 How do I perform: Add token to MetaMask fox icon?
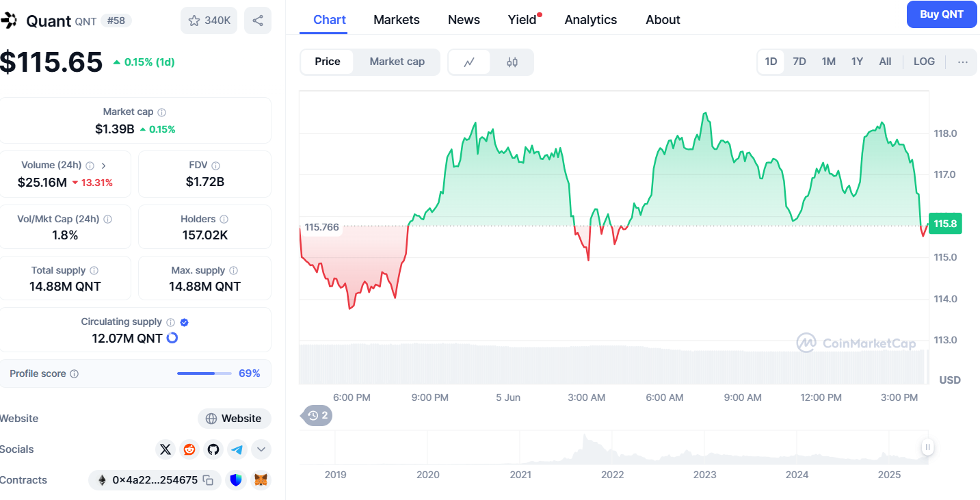point(261,480)
